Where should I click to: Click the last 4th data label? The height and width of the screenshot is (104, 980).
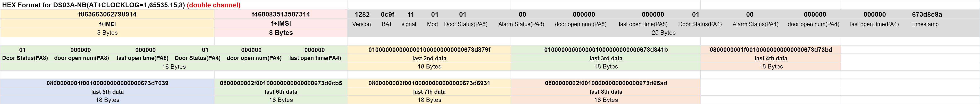coord(771,58)
